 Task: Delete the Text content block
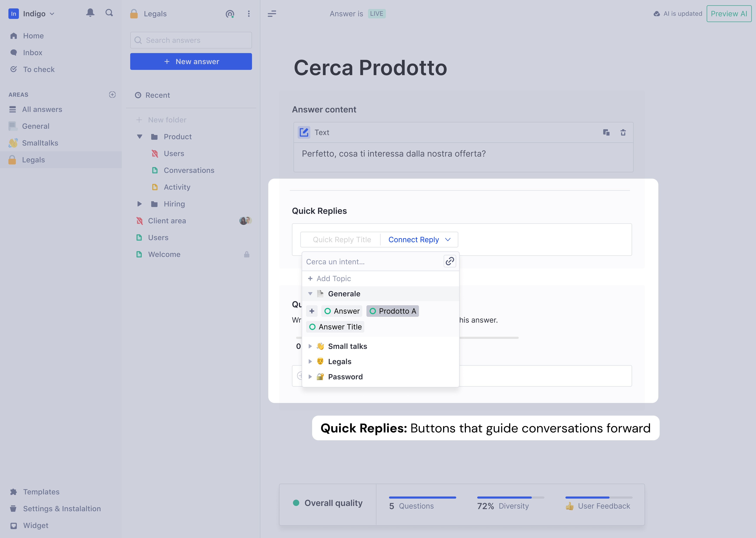point(623,133)
